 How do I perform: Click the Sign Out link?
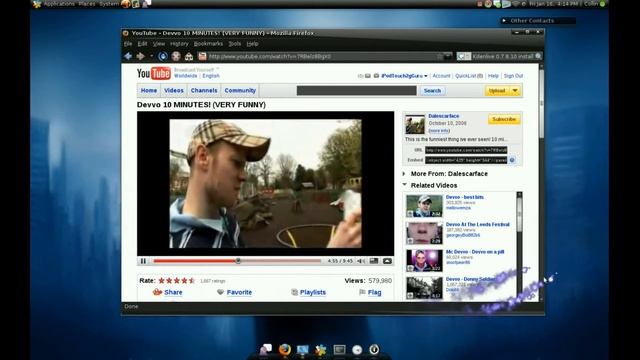[513, 76]
